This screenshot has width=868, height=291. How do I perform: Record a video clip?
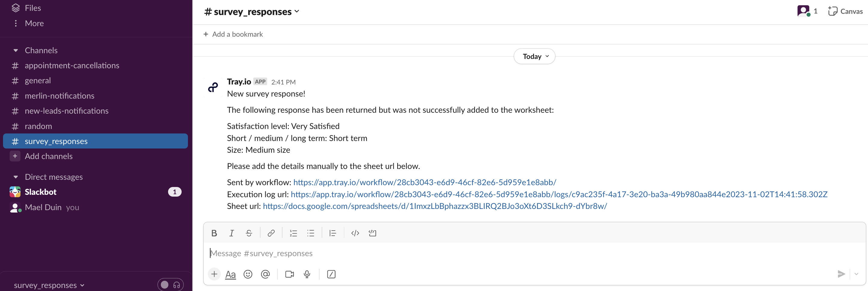click(x=289, y=274)
